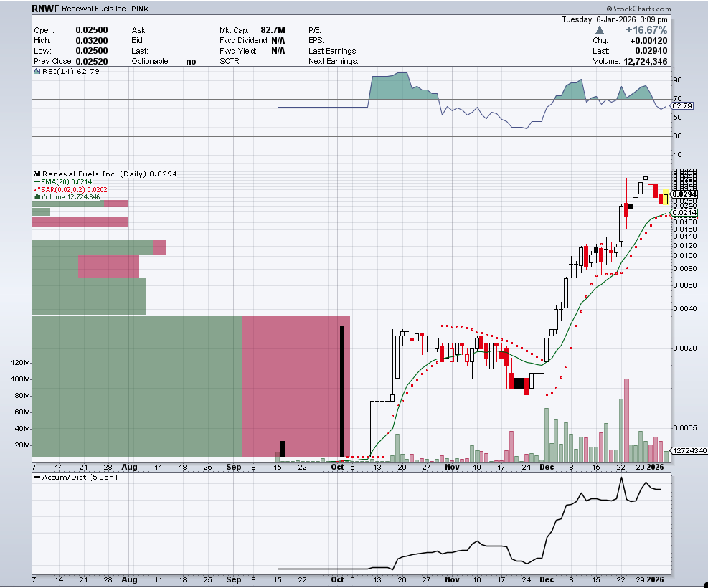Click the Accum/Dist (5 Jan) panel title
The width and height of the screenshot is (708, 588).
pos(80,478)
